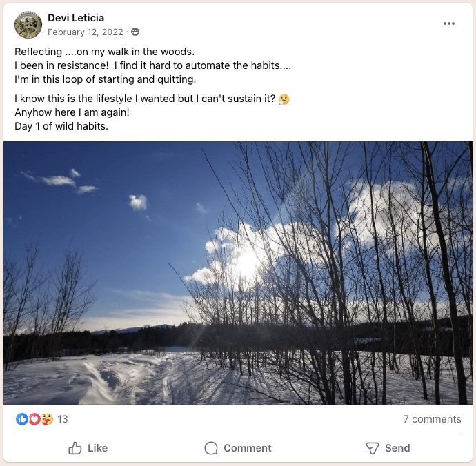This screenshot has height=466, width=476.
Task: View the 13 reactions list
Action: click(x=63, y=419)
